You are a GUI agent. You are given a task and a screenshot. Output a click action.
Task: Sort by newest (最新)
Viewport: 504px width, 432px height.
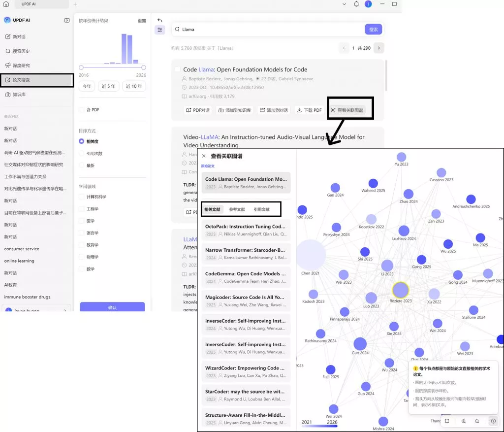[81, 166]
